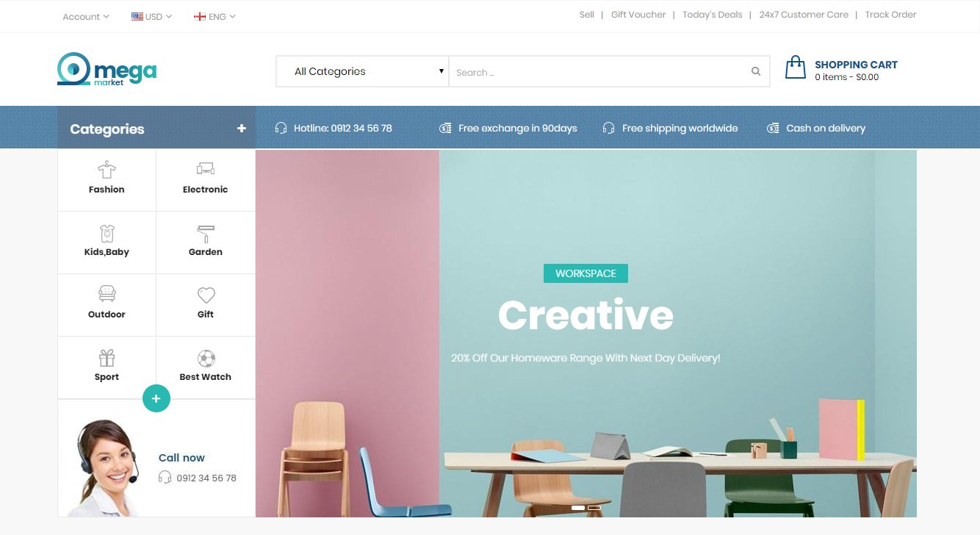Select the Kids,Baby onesie icon
Screen dimensions: 980x535
click(x=107, y=233)
